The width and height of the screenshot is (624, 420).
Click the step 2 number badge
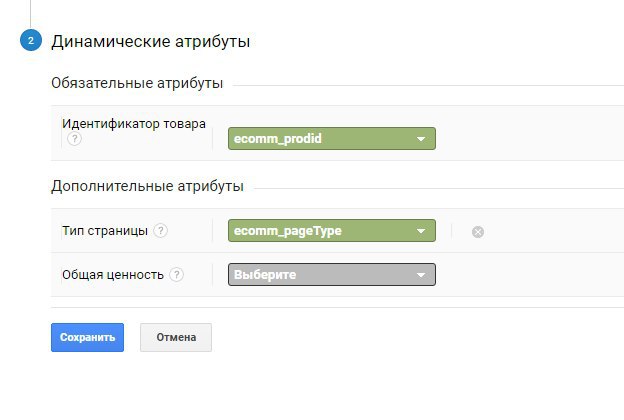pos(31,42)
